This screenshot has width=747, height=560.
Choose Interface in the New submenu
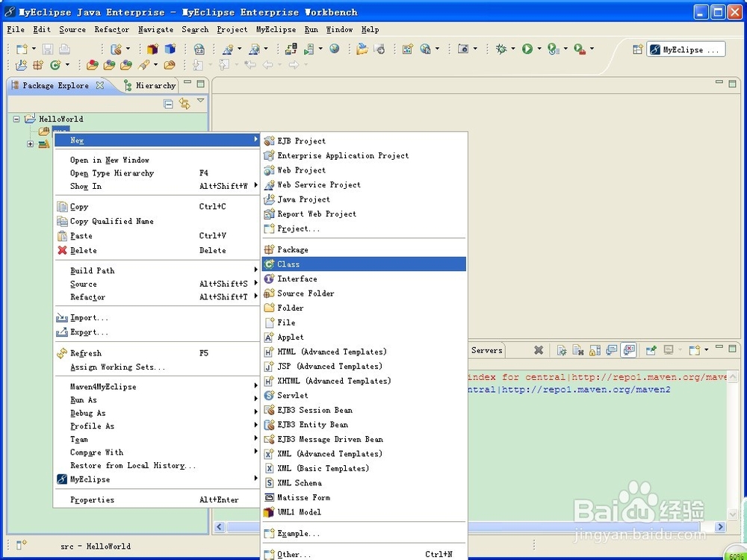[364, 279]
